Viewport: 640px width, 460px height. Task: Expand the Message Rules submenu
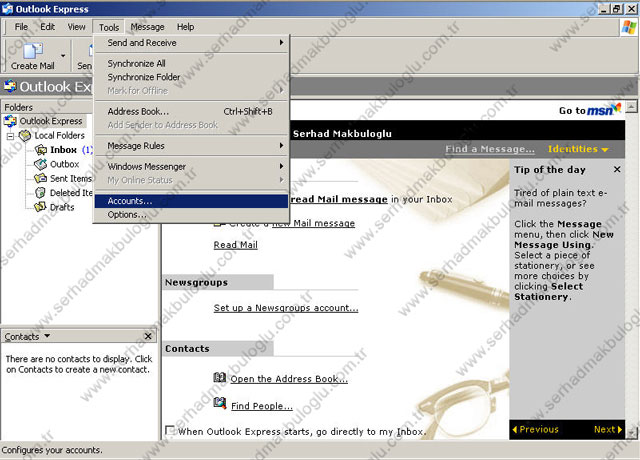[191, 146]
